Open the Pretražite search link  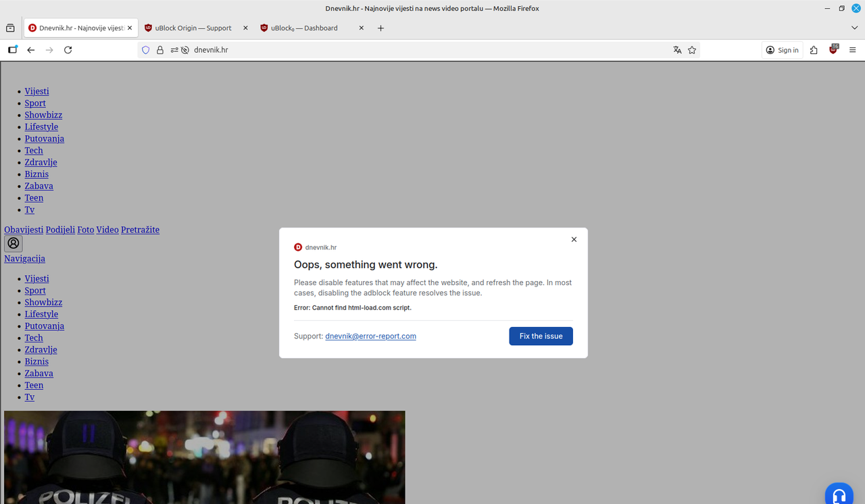140,230
